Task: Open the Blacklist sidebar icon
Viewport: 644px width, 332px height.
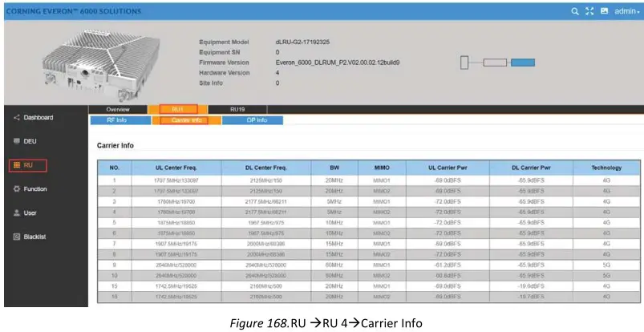Action: coord(16,237)
